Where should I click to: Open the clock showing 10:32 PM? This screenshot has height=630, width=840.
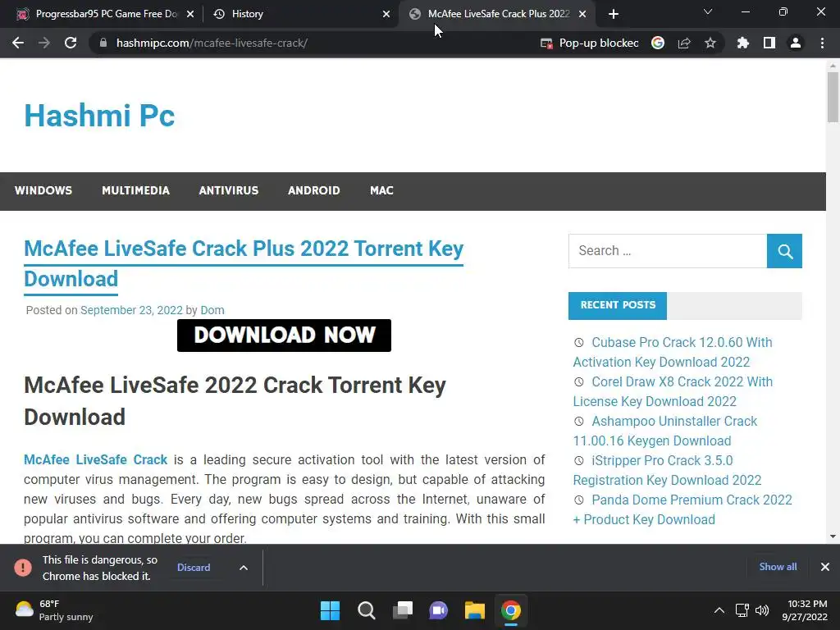pyautogui.click(x=805, y=610)
